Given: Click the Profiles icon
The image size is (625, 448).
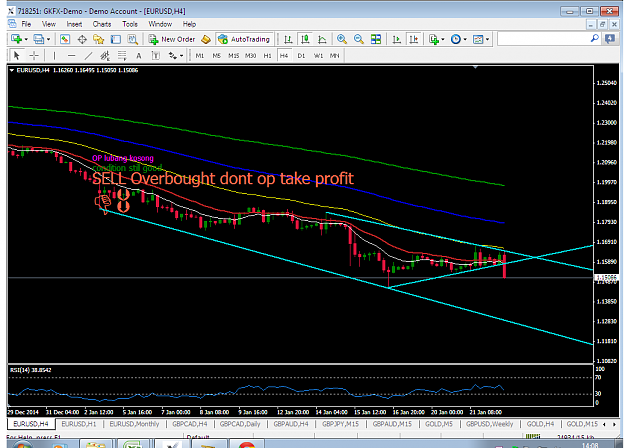Looking at the screenshot, I should click(x=39, y=39).
